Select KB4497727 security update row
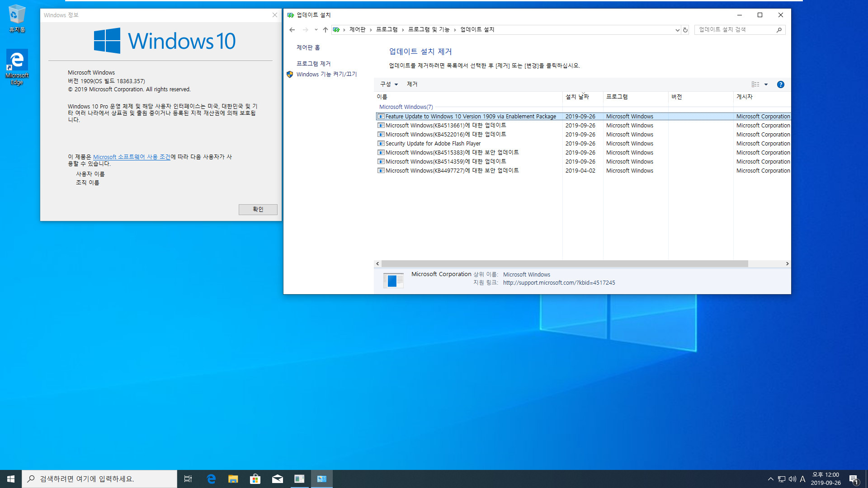Screen dimensions: 868x488 click(583, 171)
